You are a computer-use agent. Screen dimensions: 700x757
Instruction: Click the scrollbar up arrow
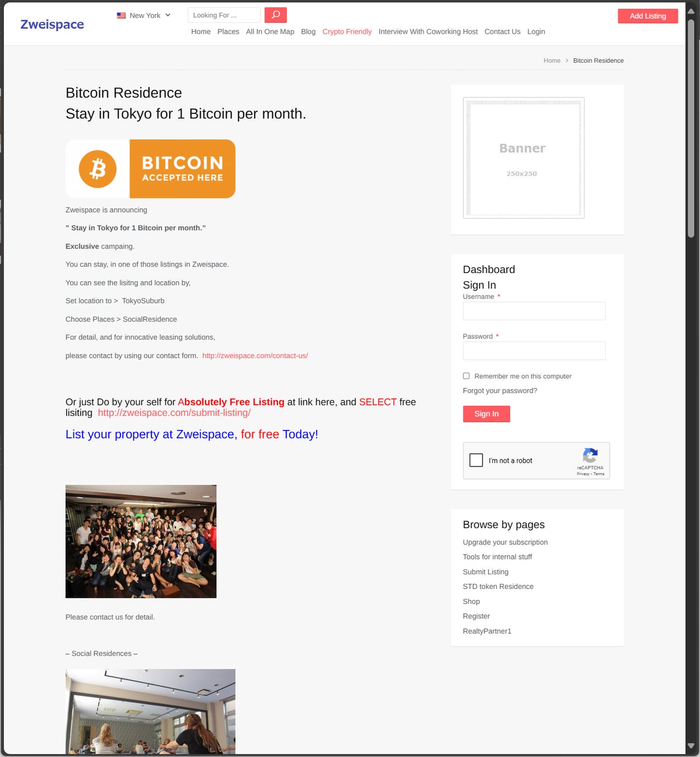[x=691, y=11]
